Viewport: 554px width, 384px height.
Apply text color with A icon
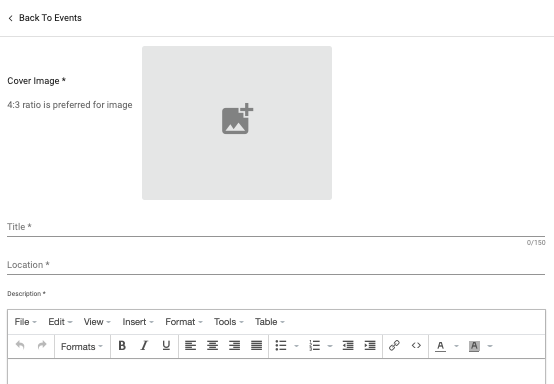pos(440,346)
